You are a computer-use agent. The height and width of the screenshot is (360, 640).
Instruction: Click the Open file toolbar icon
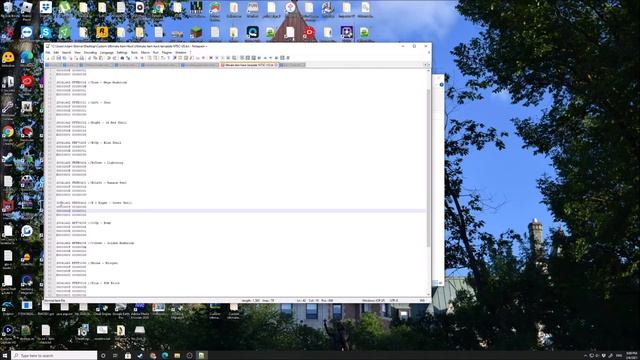click(x=53, y=58)
